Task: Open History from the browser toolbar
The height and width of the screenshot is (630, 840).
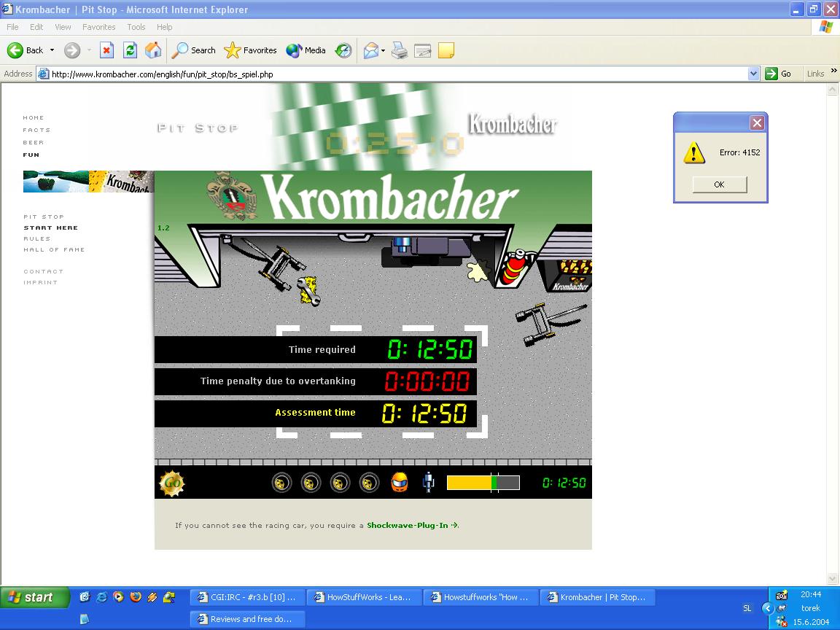Action: pos(343,50)
